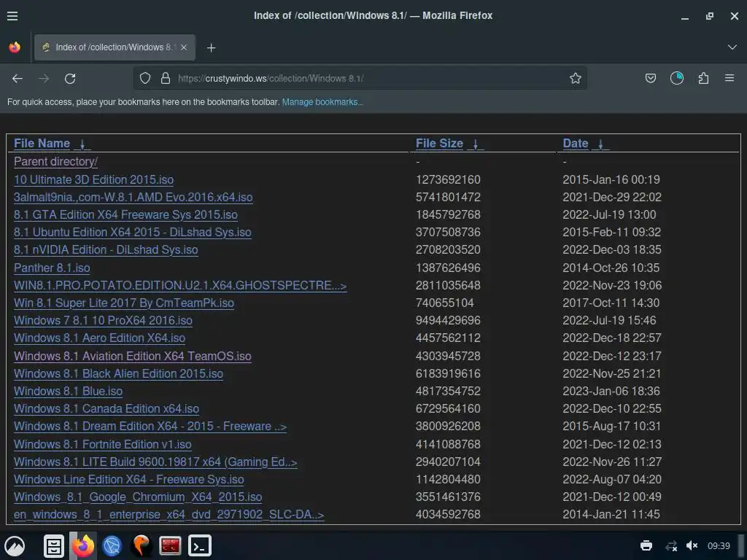This screenshot has height=560, width=747.
Task: Click descending arrow next to Date
Action: tap(601, 144)
